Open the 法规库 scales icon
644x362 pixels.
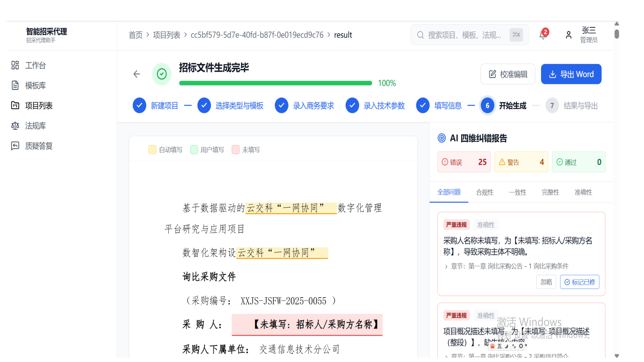click(15, 126)
